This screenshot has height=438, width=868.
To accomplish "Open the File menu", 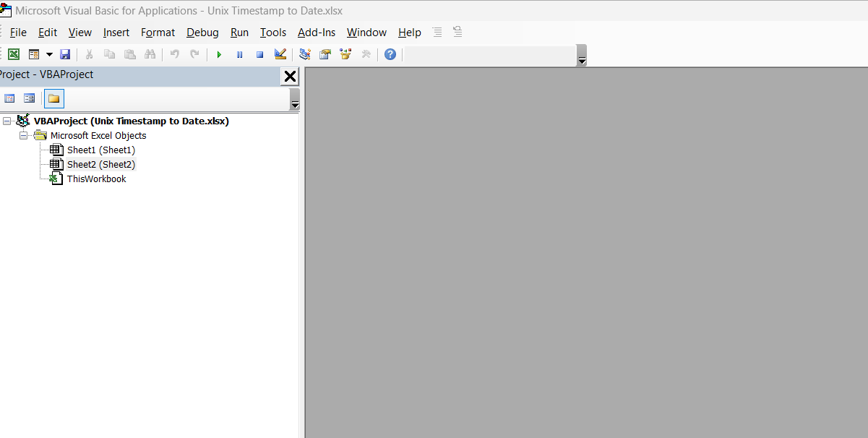I will click(18, 33).
